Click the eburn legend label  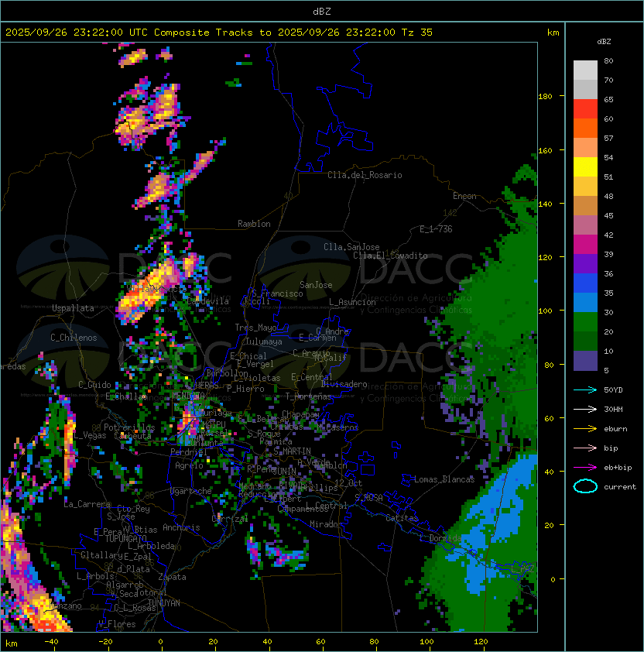coord(615,429)
